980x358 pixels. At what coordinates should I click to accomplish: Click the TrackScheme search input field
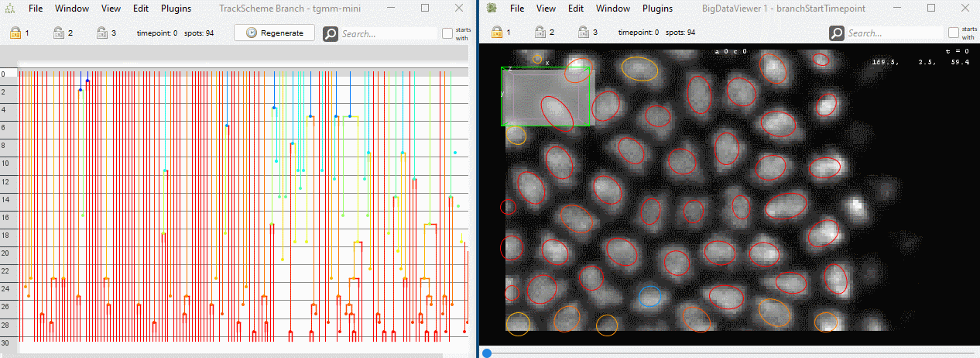pos(389,33)
